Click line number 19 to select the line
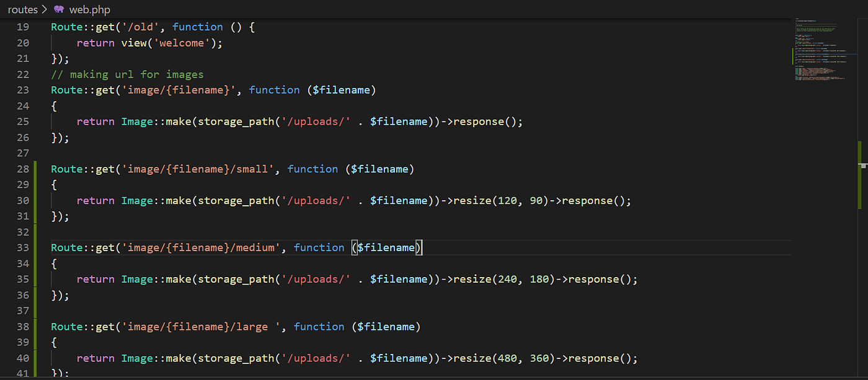 point(23,27)
